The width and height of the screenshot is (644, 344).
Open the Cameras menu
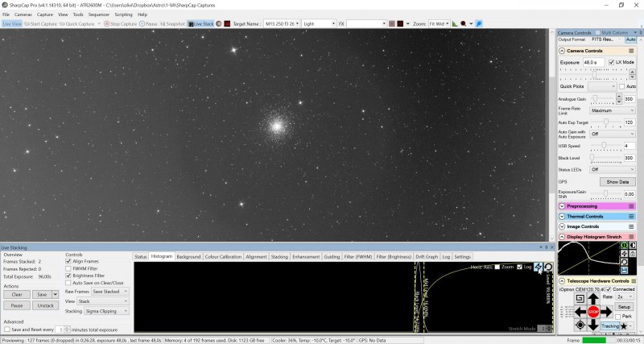(x=23, y=15)
